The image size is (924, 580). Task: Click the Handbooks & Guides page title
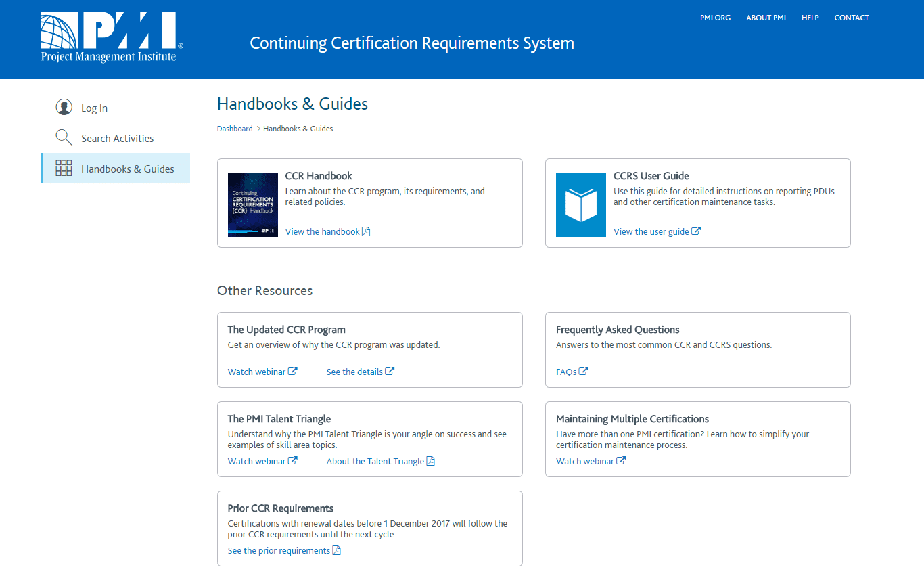293,104
